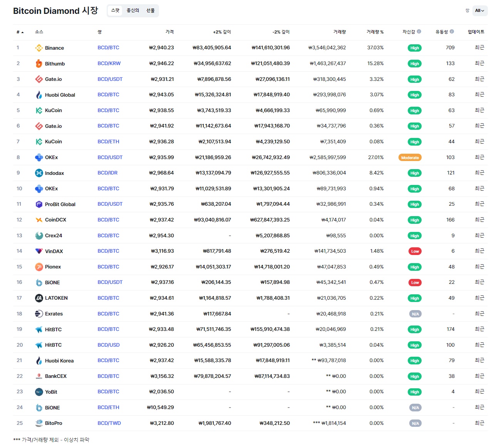Click the HitBTC logo in BCD/USD row
The height and width of the screenshot is (448, 494).
point(39,345)
